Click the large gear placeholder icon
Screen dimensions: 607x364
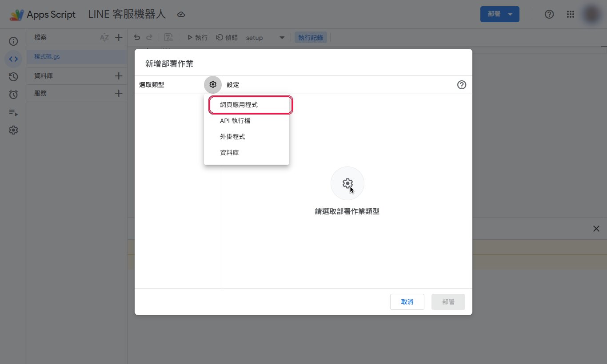tap(347, 183)
